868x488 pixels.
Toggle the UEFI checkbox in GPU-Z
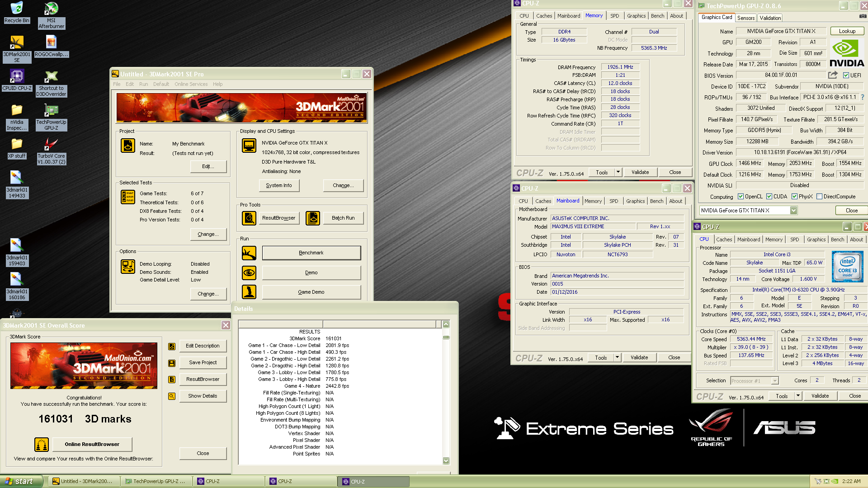tap(846, 75)
